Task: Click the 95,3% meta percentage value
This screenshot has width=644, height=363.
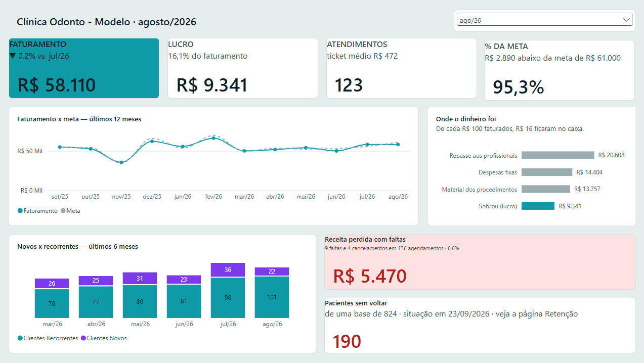Action: click(518, 87)
